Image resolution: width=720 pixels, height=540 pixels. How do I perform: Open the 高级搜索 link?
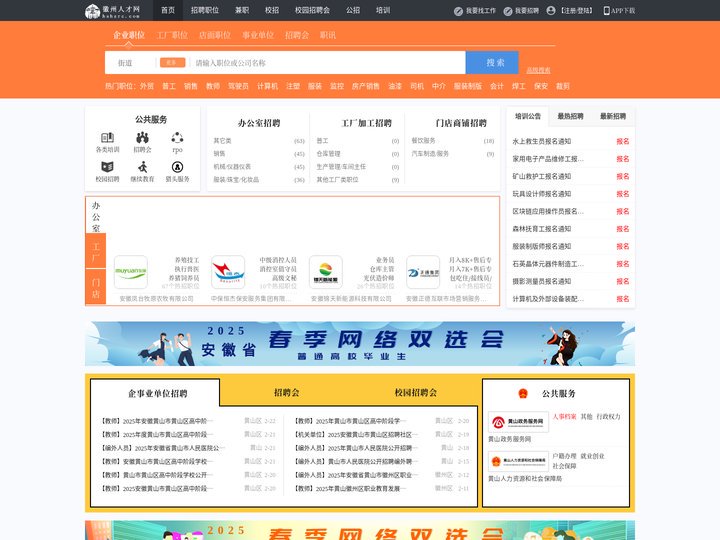click(538, 70)
